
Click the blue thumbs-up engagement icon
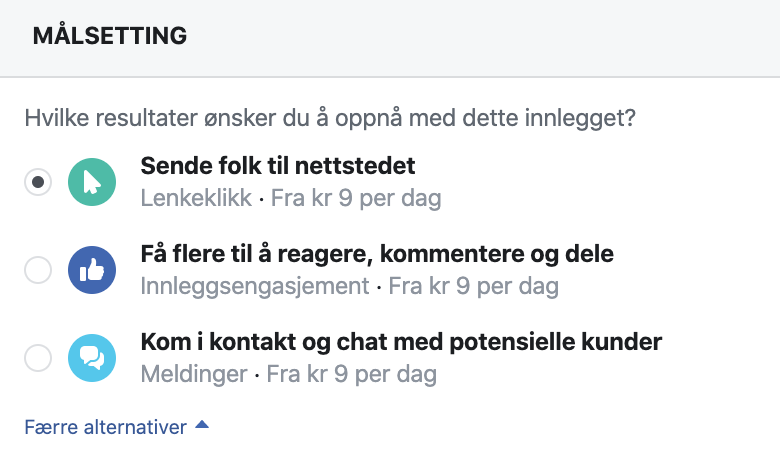(x=92, y=270)
